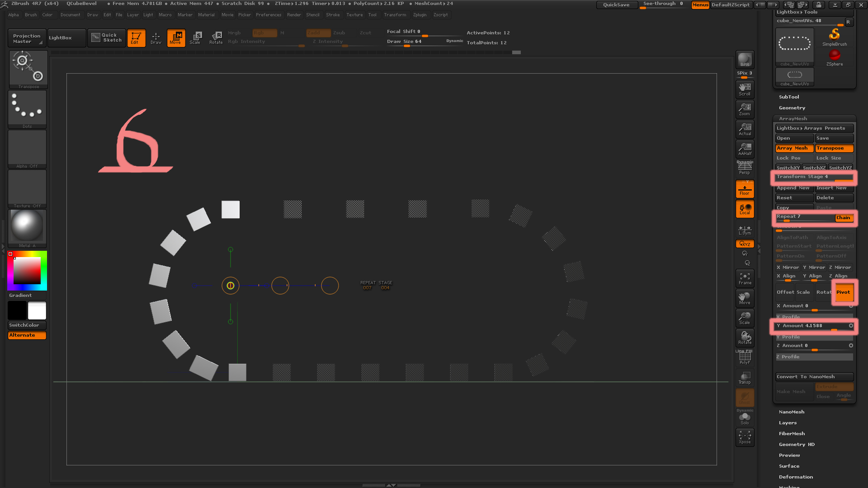
Task: Click the large cube_NewUVs tool thumbnail
Action: click(x=794, y=47)
